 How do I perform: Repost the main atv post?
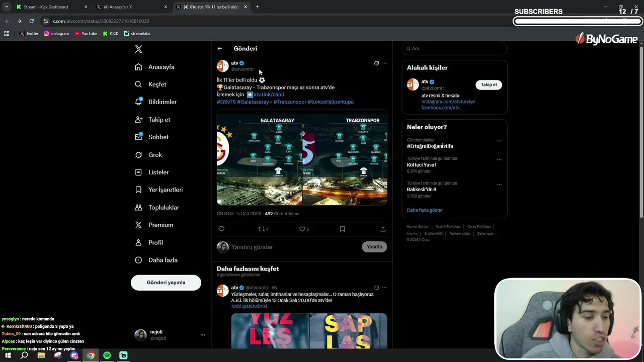coord(263,229)
